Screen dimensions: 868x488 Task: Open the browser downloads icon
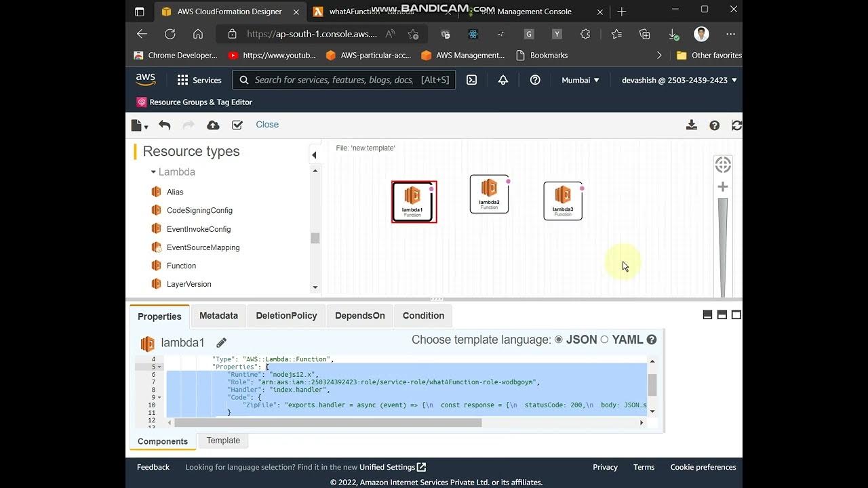tap(673, 34)
